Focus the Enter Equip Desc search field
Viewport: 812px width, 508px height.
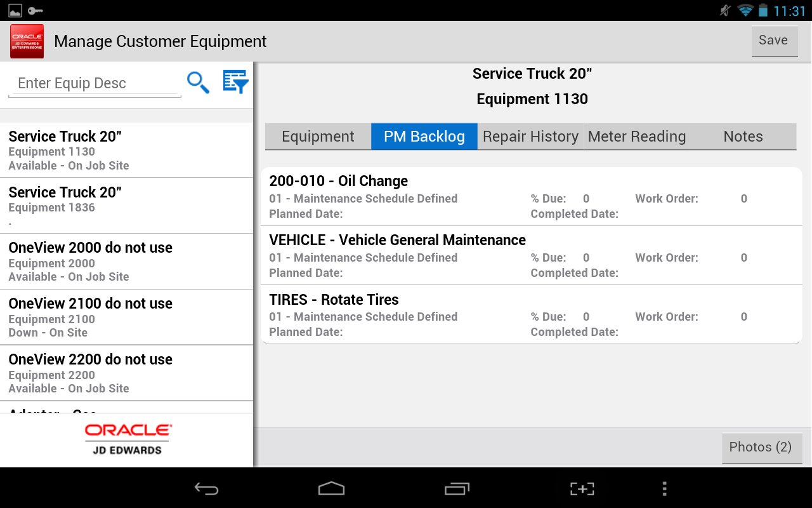[x=95, y=83]
